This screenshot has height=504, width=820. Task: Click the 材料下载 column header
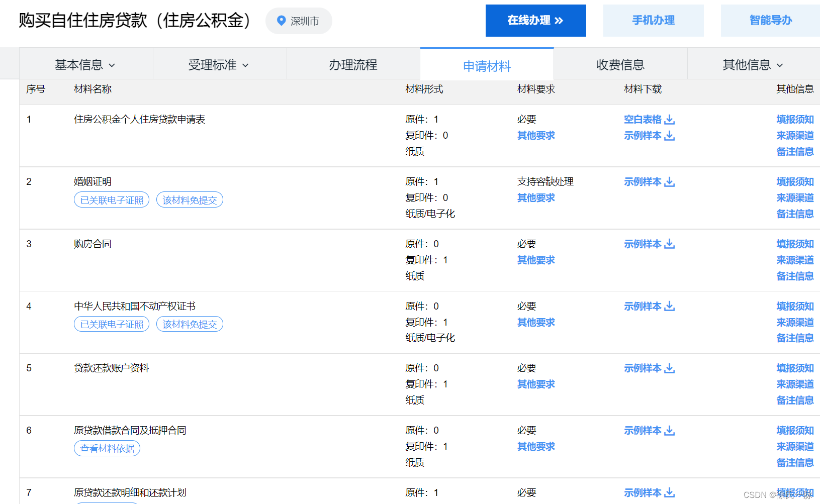click(643, 89)
